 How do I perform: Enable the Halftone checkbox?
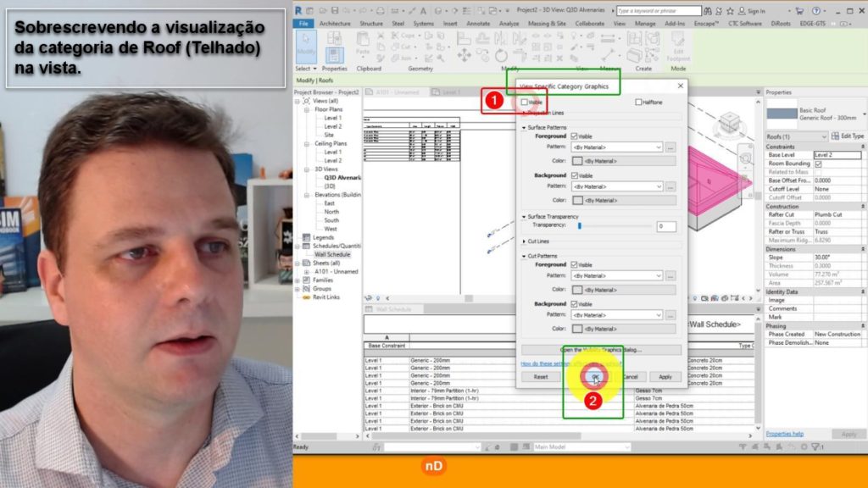coord(638,102)
